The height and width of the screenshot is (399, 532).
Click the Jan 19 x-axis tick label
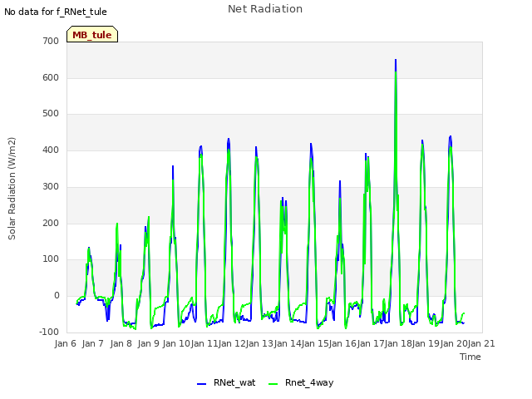coord(426,343)
